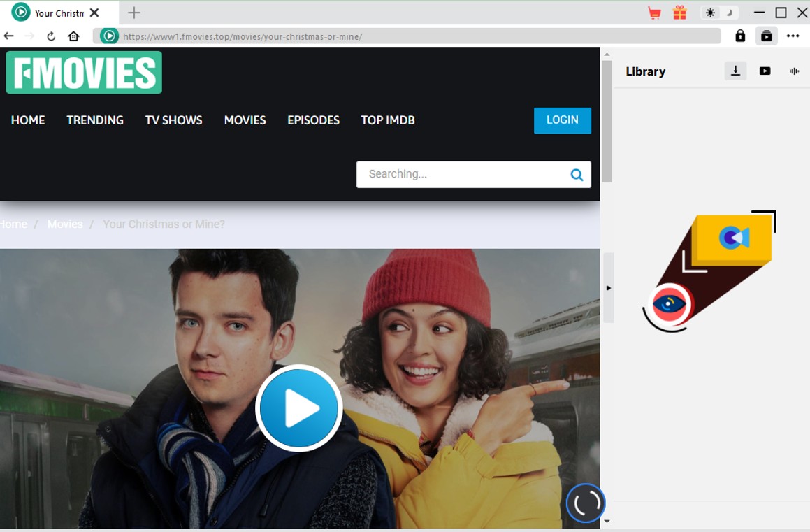Switch to video tab in Library
Image resolution: width=810 pixels, height=532 pixels.
[x=765, y=71]
